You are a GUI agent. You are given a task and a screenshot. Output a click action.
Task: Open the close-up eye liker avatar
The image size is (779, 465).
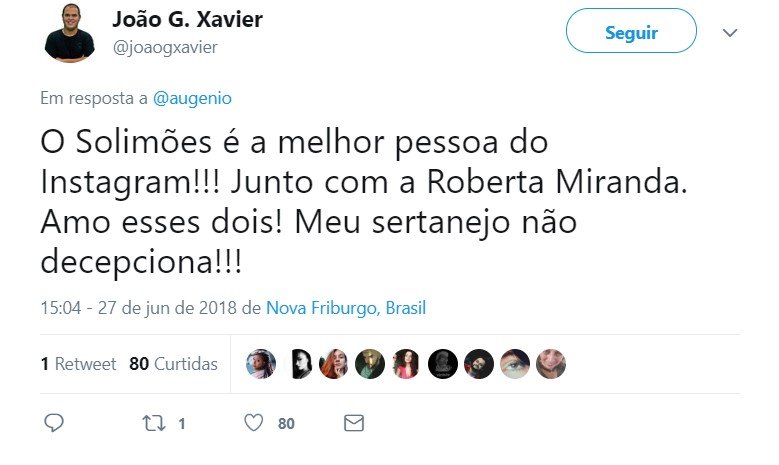pyautogui.click(x=515, y=364)
